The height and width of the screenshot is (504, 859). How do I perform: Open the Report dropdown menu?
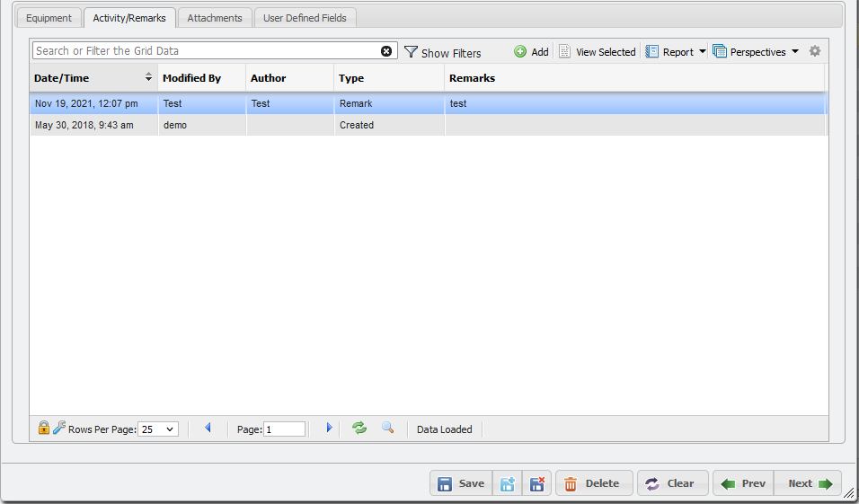tap(677, 52)
